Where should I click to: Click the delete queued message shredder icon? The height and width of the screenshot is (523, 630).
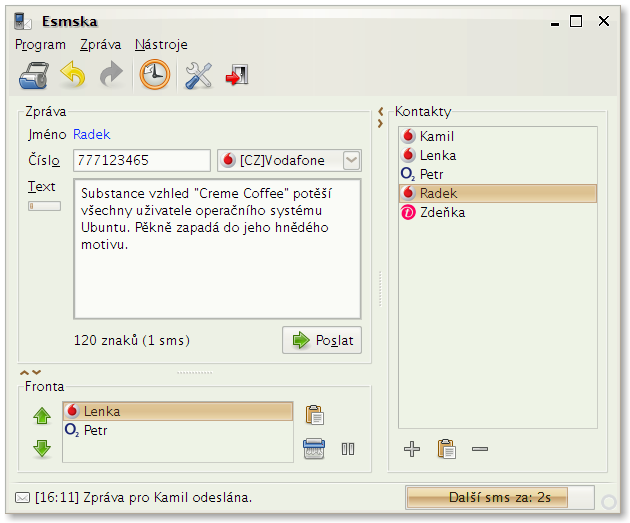pyautogui.click(x=314, y=449)
